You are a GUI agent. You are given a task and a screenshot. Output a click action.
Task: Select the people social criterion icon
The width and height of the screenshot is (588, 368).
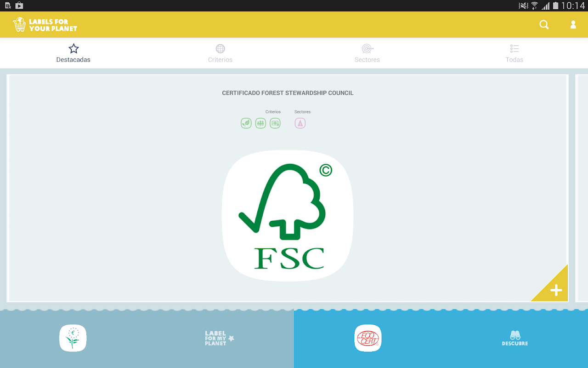(x=260, y=123)
